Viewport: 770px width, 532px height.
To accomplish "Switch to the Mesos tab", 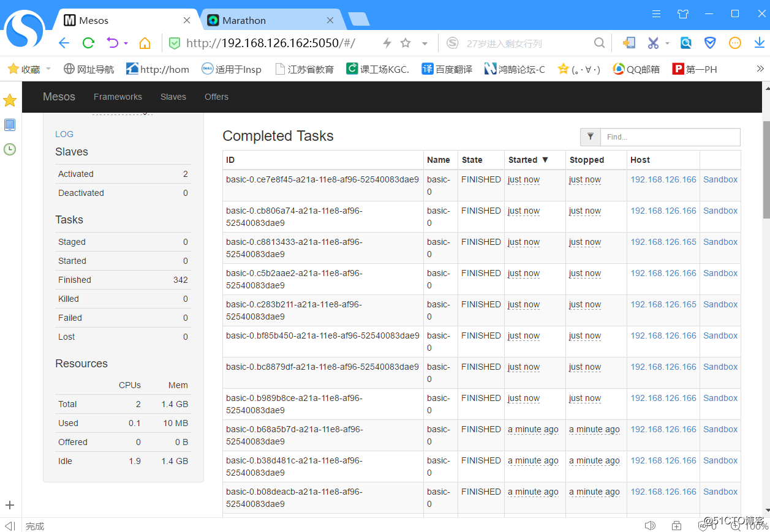I will 127,20.
